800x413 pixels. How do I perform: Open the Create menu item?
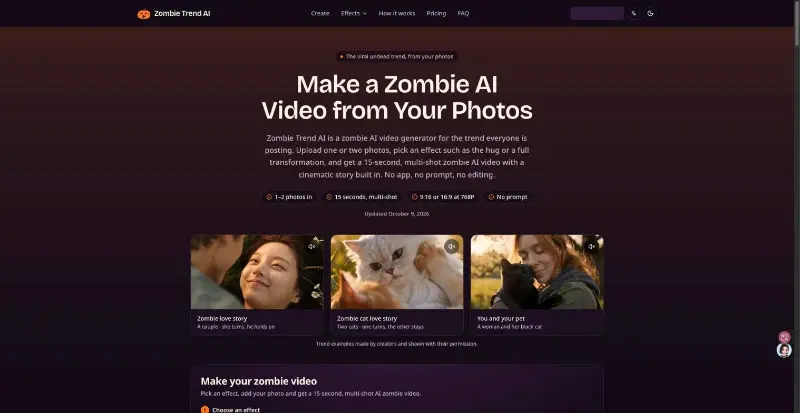coord(320,14)
